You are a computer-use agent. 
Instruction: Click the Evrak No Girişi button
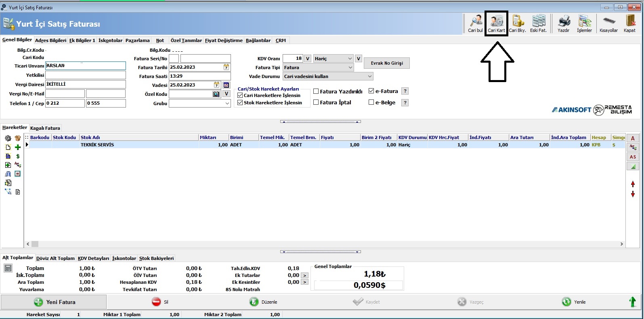pos(387,63)
